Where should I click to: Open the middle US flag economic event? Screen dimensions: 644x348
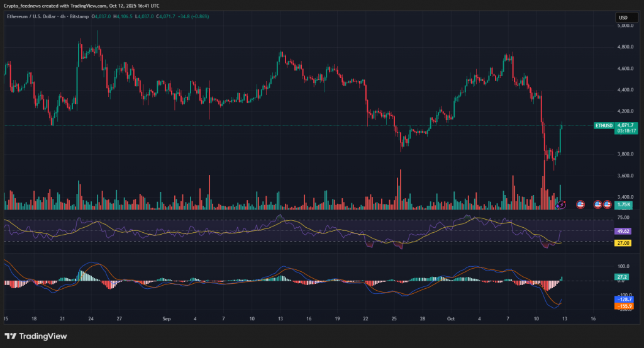click(598, 204)
